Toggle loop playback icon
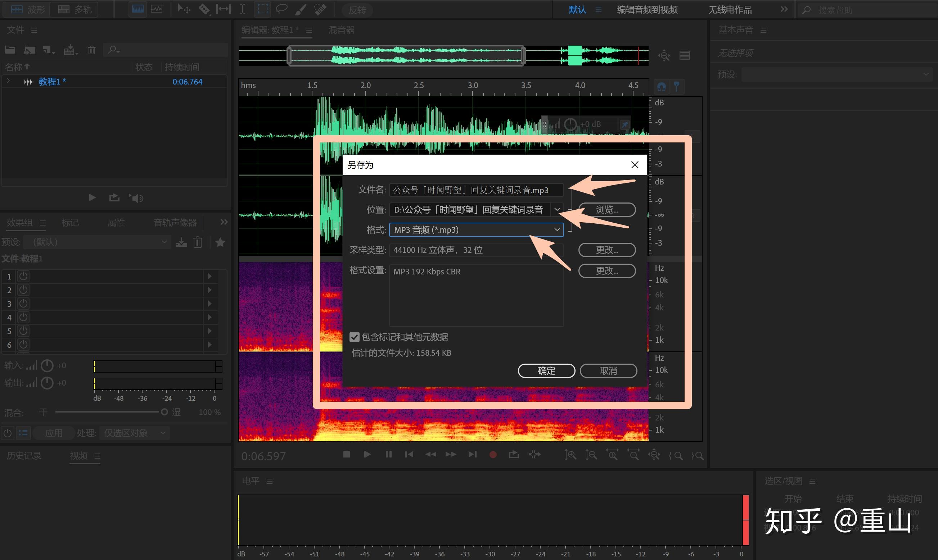Screen dimensions: 938x560 (514, 455)
